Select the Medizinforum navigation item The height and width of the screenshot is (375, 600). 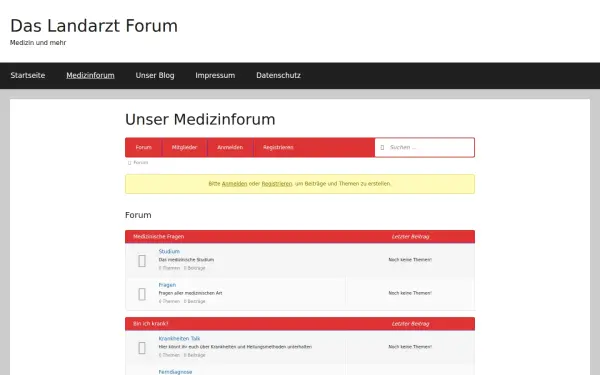coord(90,75)
